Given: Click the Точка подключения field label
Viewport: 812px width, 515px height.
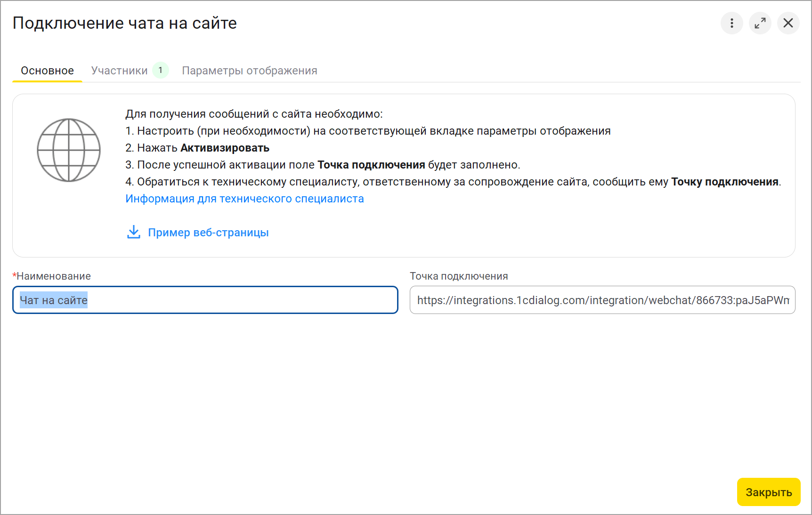Looking at the screenshot, I should pos(458,276).
